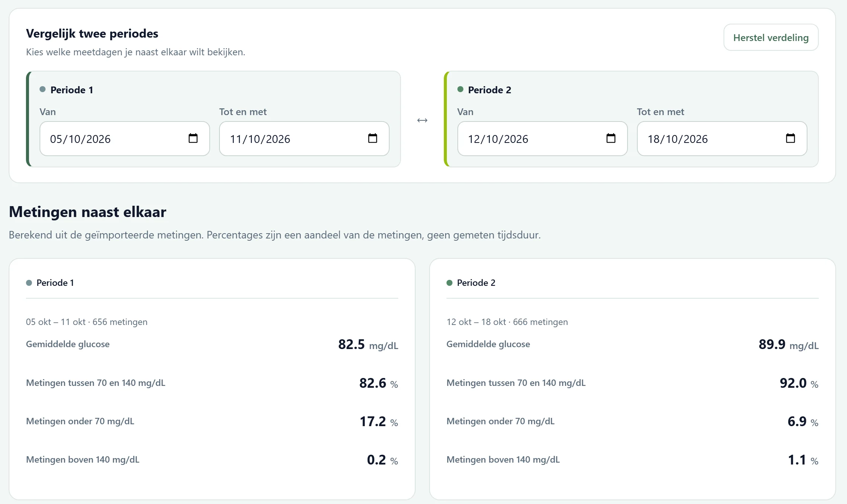This screenshot has width=847, height=504.
Task: Edit the 11/10/2026 end date field
Action: point(304,138)
